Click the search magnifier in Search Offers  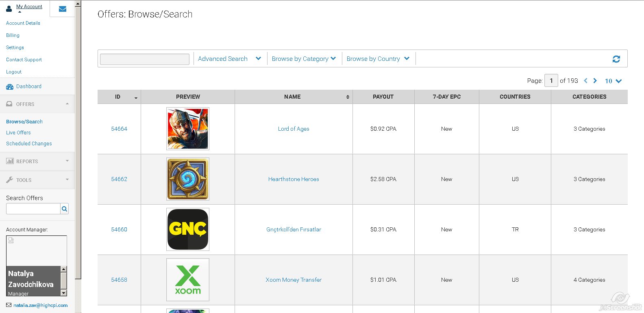click(x=64, y=209)
